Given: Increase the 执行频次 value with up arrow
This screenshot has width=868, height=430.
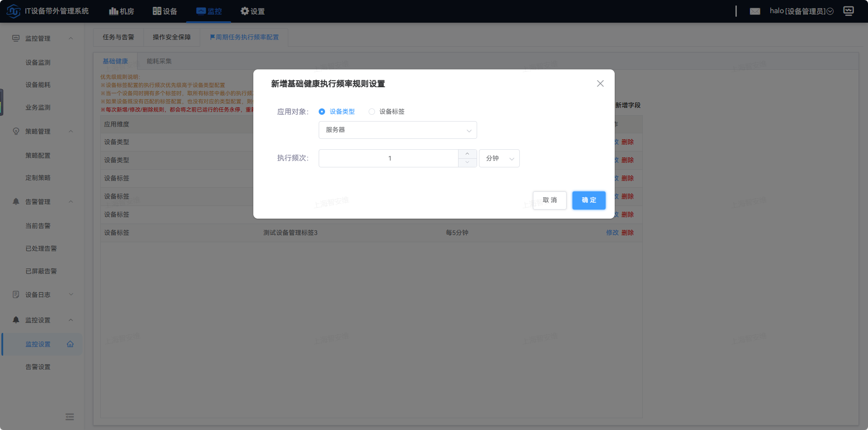Looking at the screenshot, I should tap(467, 154).
